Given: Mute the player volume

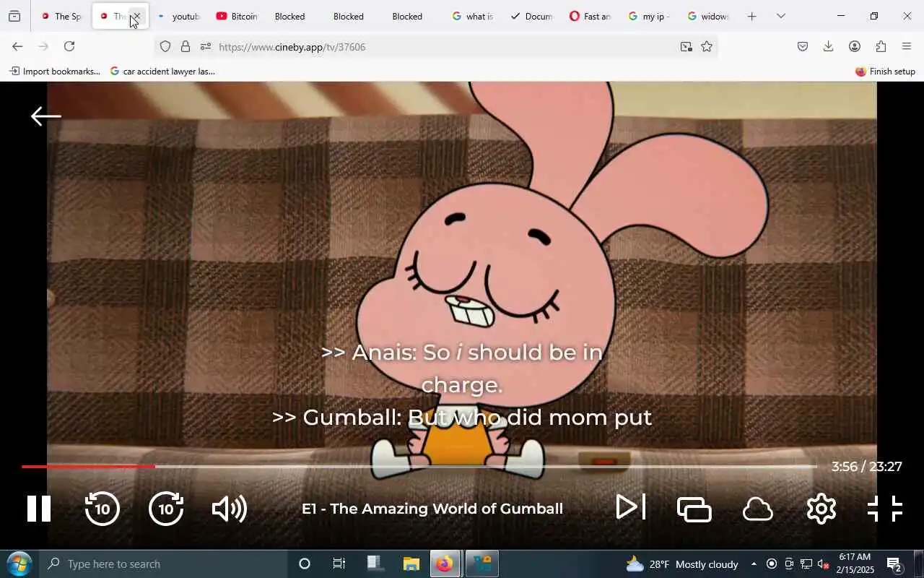Looking at the screenshot, I should pyautogui.click(x=230, y=509).
